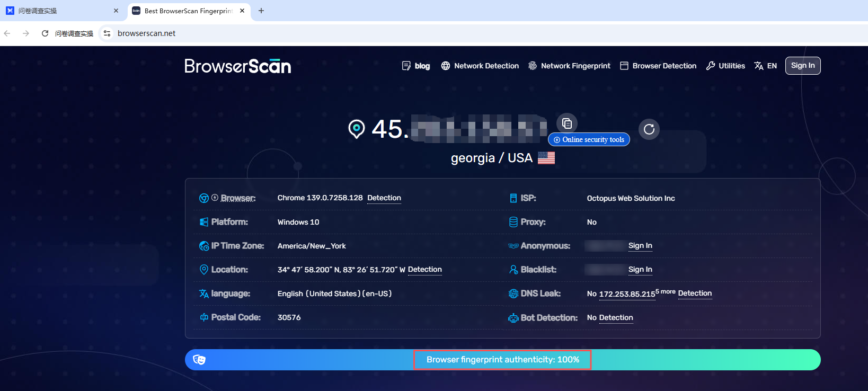Click the BrowserScan logo

(x=237, y=66)
